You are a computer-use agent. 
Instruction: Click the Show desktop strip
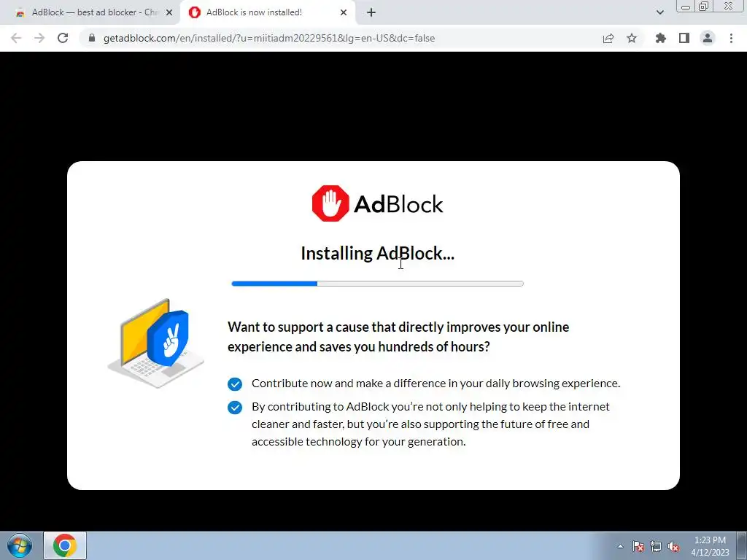point(742,545)
